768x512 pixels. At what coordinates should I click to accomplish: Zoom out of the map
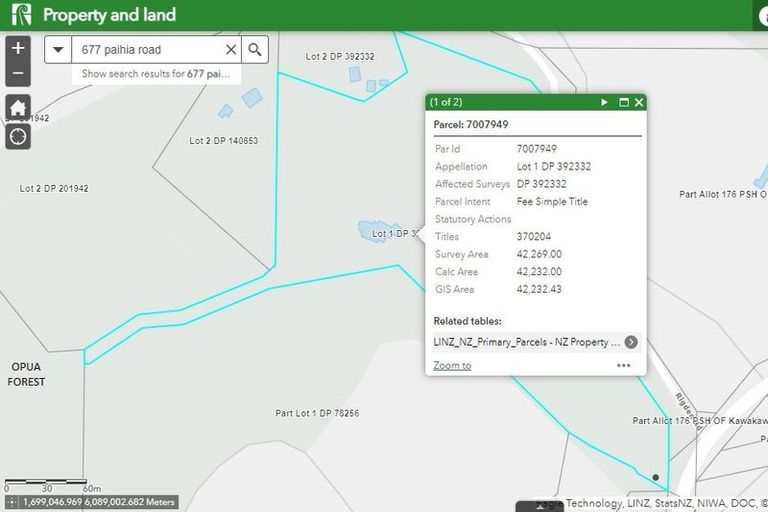(18, 73)
